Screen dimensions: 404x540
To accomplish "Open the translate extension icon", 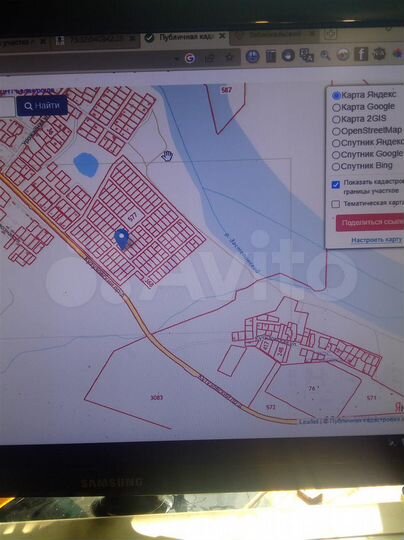I will pyautogui.click(x=306, y=55).
